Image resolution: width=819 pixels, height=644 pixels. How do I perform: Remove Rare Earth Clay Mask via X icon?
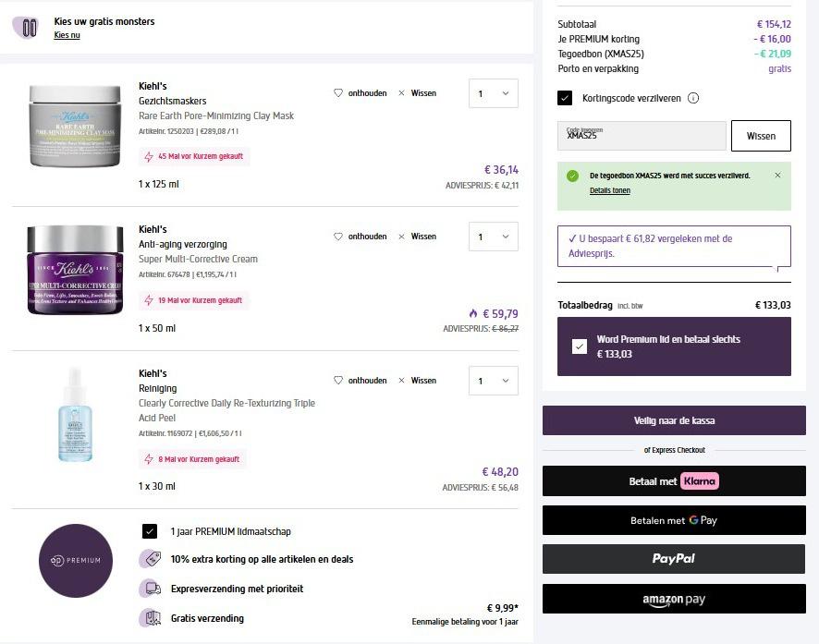click(401, 93)
